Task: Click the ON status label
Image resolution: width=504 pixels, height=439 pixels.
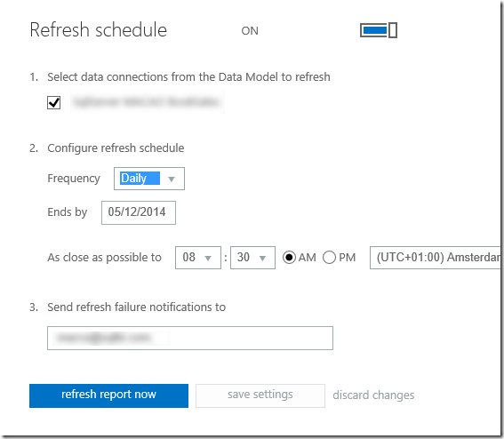Action: 250,31
